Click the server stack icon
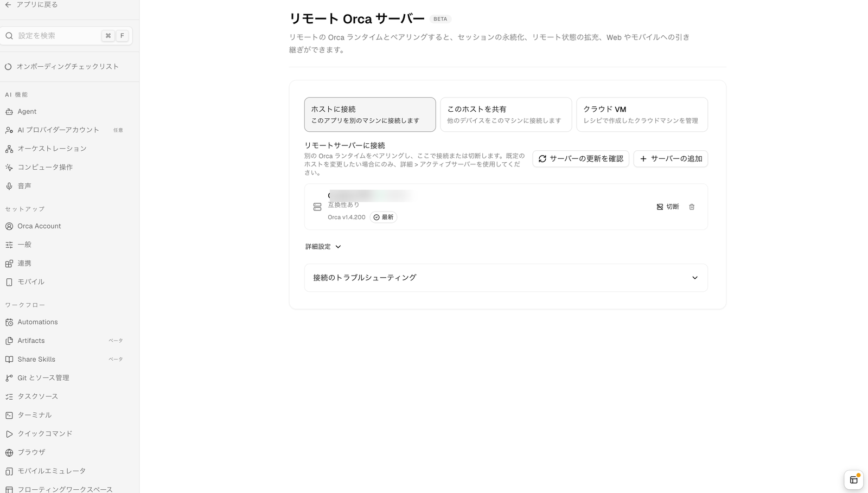 pos(317,207)
